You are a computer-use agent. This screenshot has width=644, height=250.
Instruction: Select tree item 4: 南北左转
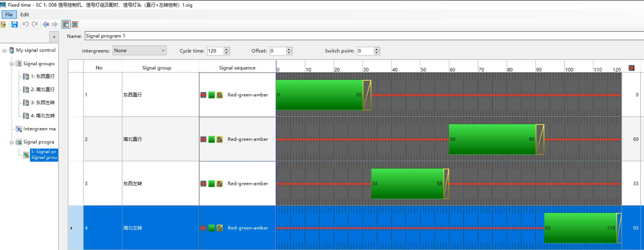click(x=42, y=116)
